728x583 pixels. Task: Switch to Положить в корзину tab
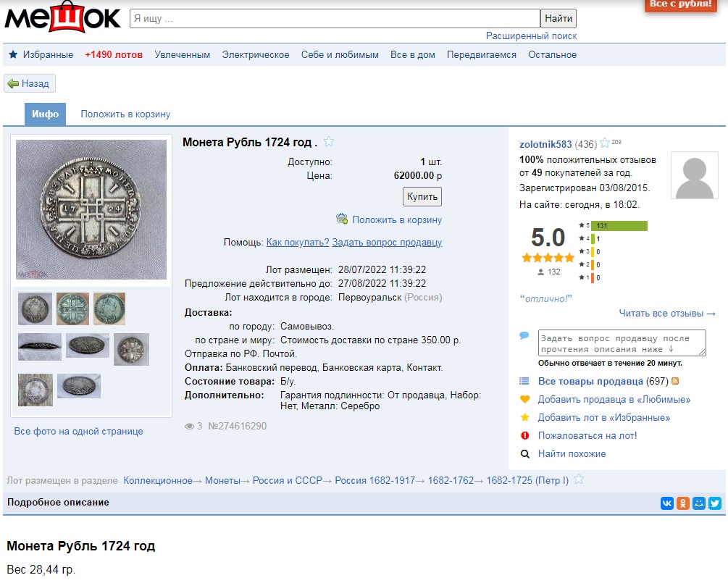pyautogui.click(x=125, y=114)
